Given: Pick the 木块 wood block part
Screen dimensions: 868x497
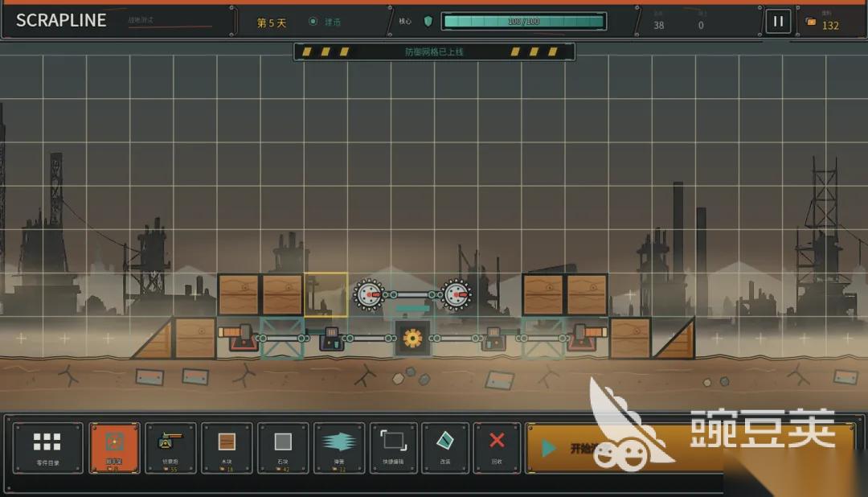Looking at the screenshot, I should [x=227, y=448].
